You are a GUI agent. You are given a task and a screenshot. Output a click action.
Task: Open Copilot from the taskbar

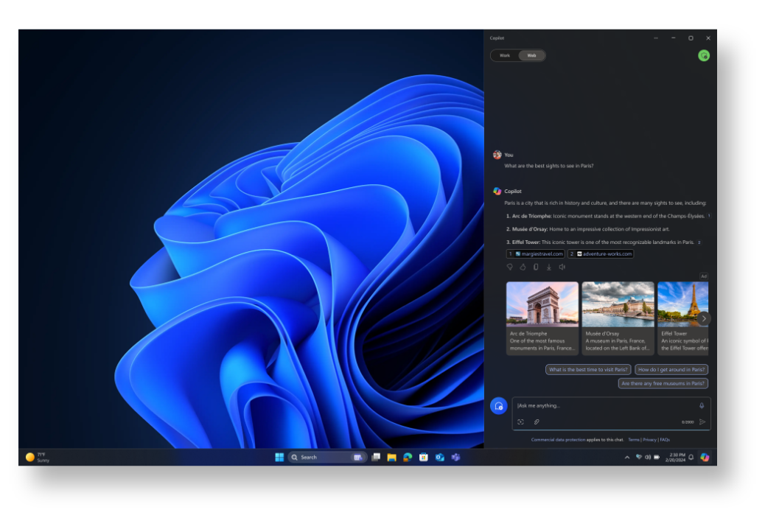tap(705, 457)
